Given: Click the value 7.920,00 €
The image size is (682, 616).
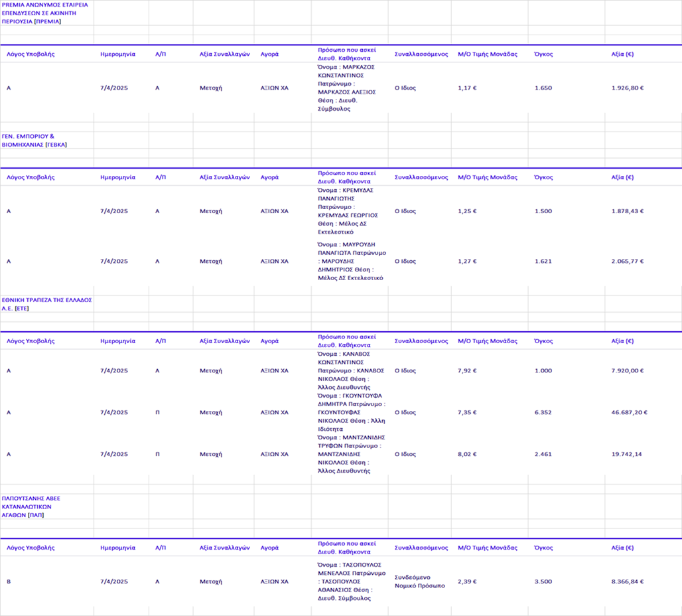Looking at the screenshot, I should click(628, 370).
